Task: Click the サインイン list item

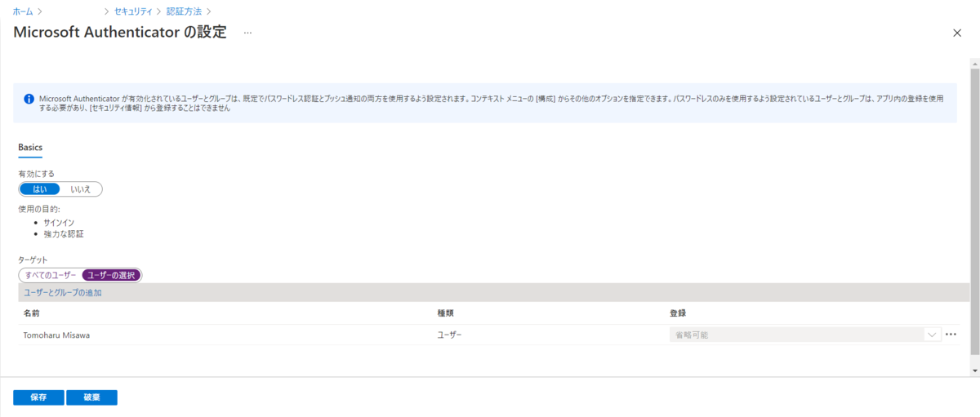Action: [60, 222]
